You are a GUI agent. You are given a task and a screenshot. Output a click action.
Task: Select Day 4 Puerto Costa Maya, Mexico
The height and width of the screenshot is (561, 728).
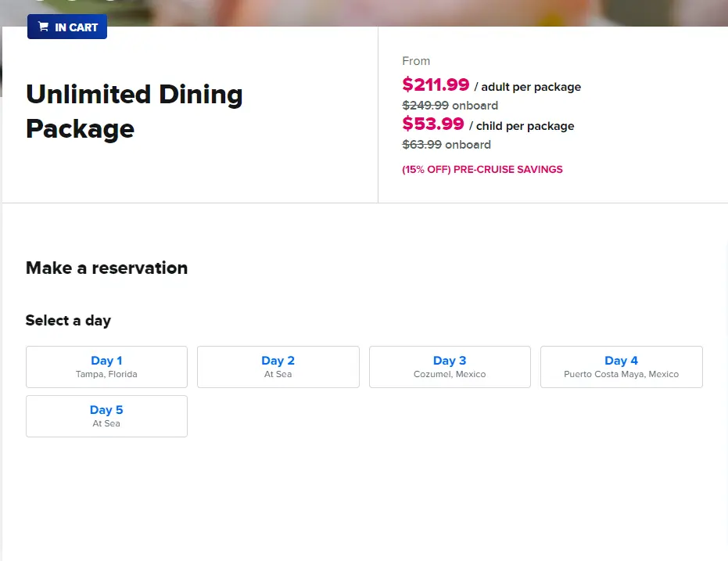[x=621, y=366]
